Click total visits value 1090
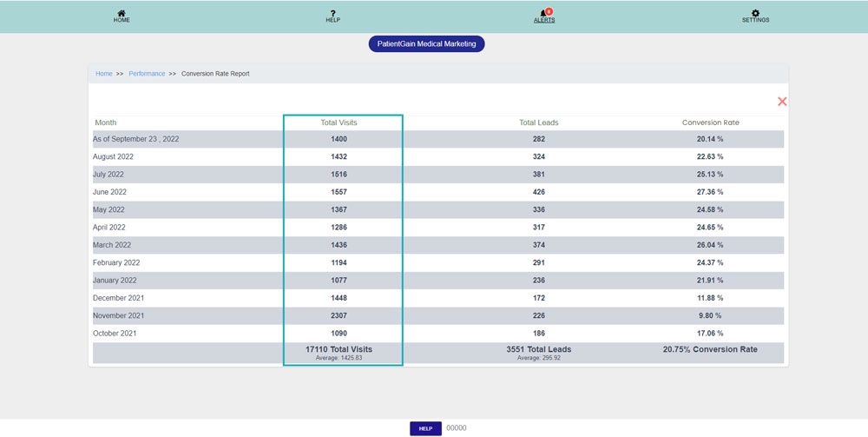The height and width of the screenshot is (437, 868). (x=339, y=334)
